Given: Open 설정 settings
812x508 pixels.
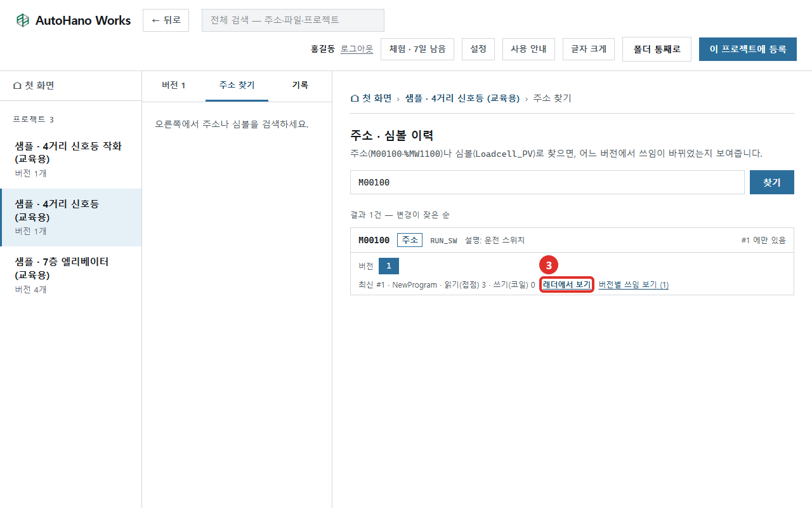Looking at the screenshot, I should coord(478,49).
